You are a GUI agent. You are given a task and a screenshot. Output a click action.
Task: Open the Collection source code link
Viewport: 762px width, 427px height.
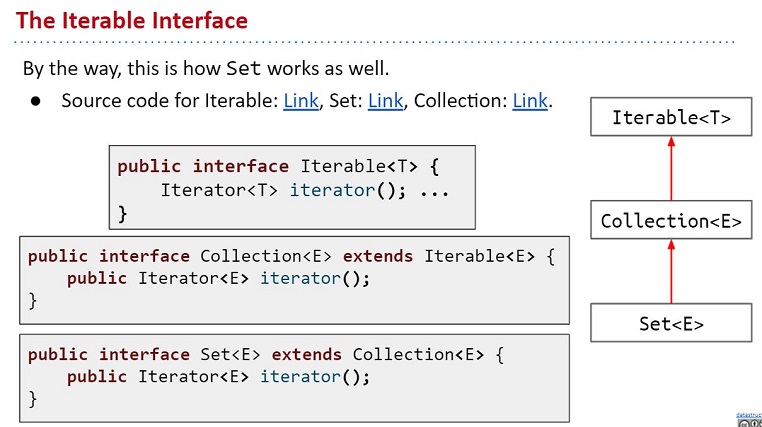[530, 101]
